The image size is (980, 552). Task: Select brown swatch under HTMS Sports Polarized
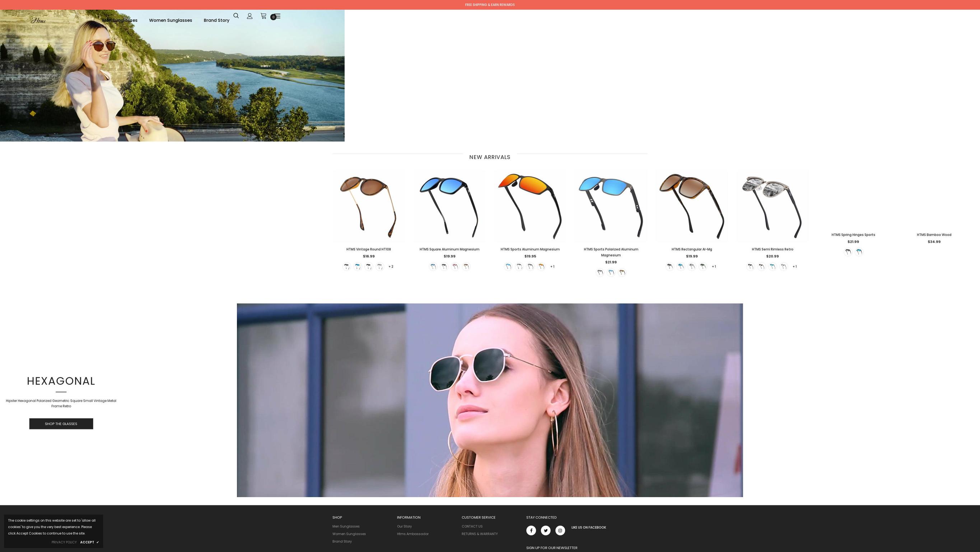click(622, 273)
